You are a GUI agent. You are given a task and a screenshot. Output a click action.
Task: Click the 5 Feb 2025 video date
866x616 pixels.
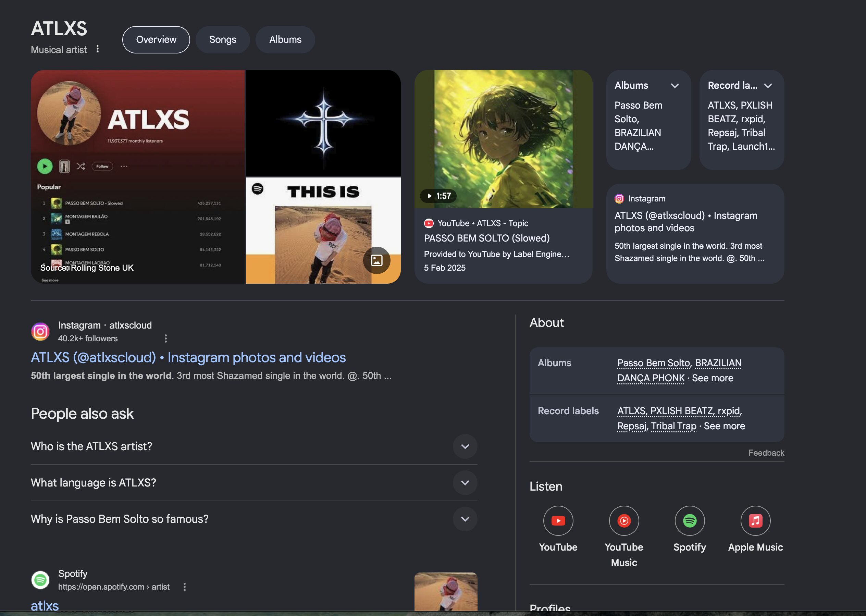click(444, 268)
